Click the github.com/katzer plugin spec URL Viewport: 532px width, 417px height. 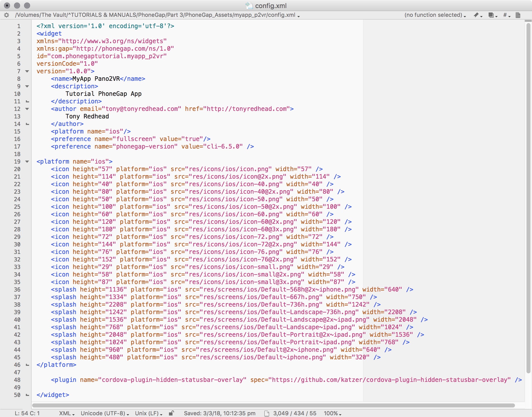pos(390,380)
